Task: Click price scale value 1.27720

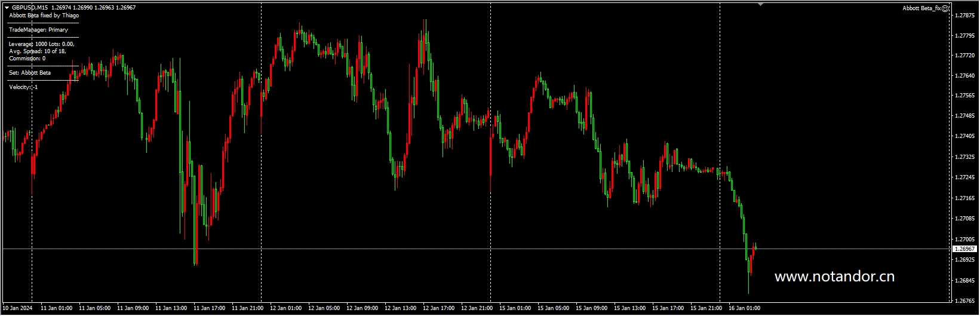Action: [965, 56]
